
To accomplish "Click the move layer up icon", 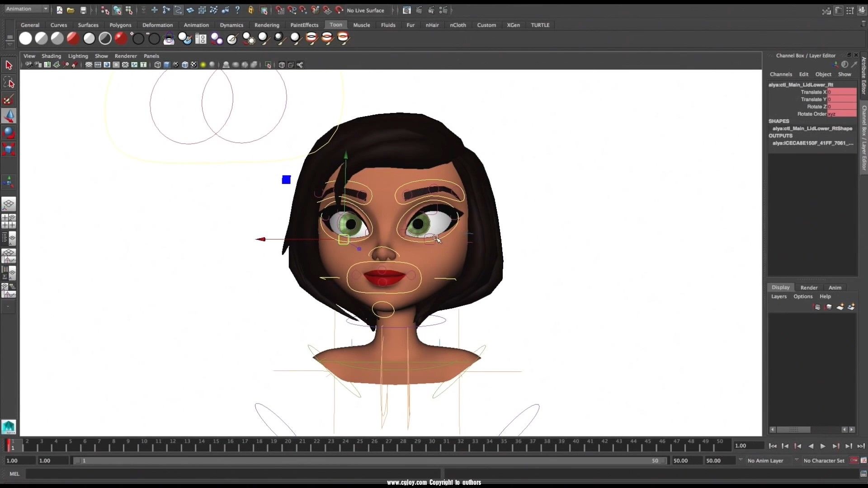I will [x=817, y=307].
